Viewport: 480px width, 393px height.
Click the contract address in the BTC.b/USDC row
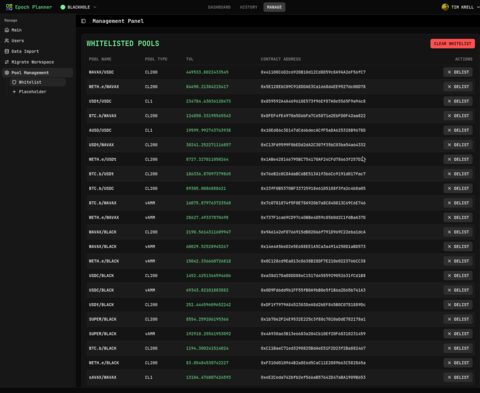313,188
